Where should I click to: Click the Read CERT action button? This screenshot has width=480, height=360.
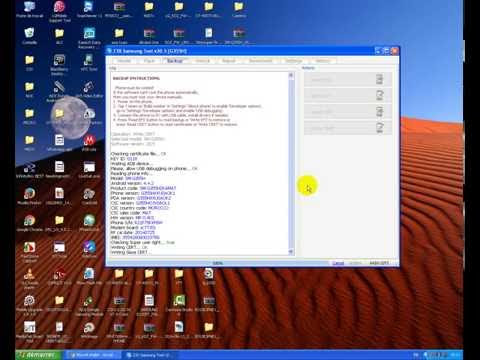[x=348, y=112]
